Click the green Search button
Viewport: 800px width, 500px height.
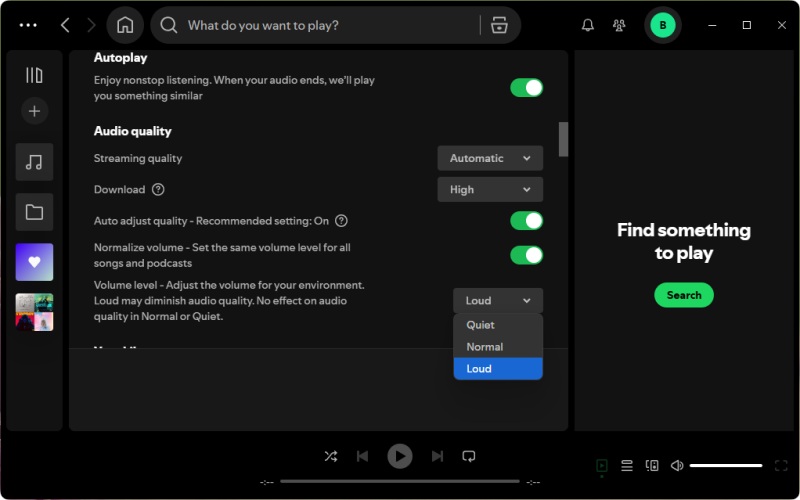(x=684, y=295)
